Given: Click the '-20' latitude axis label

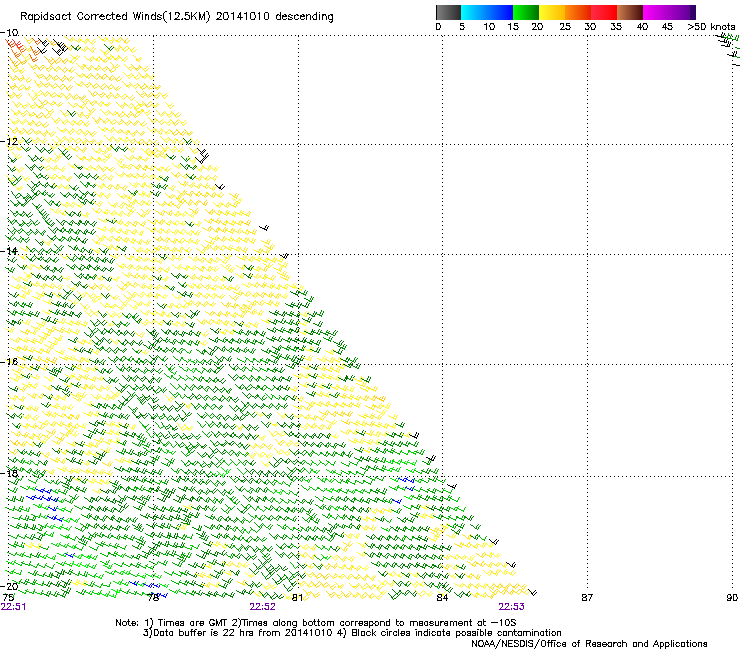Looking at the screenshot, I should (x=9, y=586).
